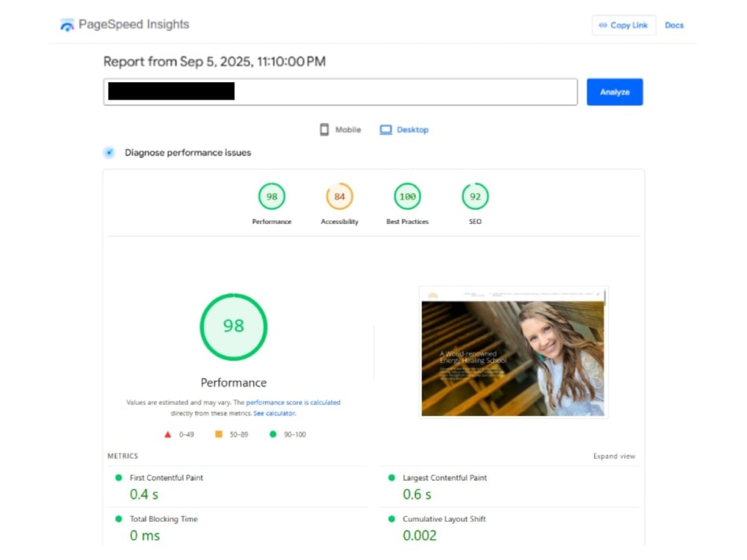
Task: Click the Accessibility category label
Action: [339, 222]
